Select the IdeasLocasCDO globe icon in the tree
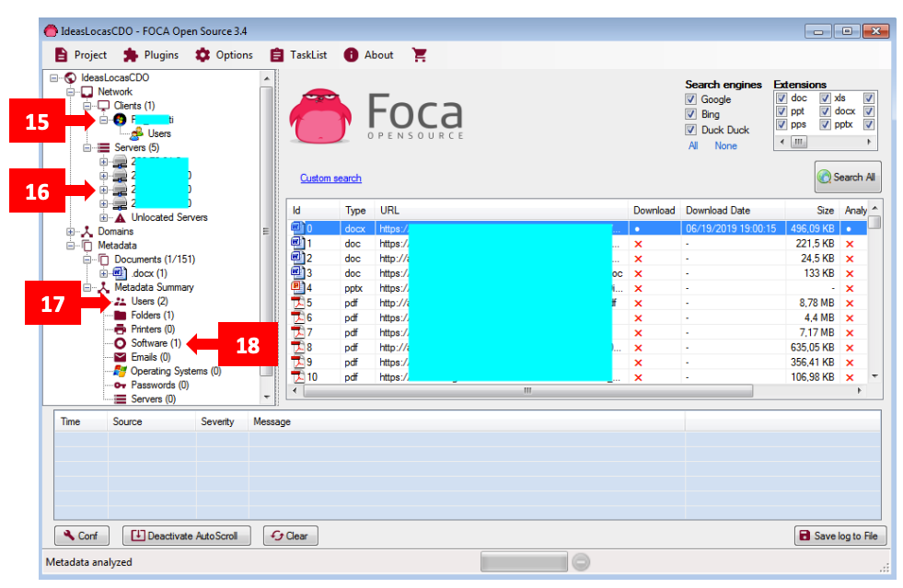903x588 pixels. pos(71,77)
